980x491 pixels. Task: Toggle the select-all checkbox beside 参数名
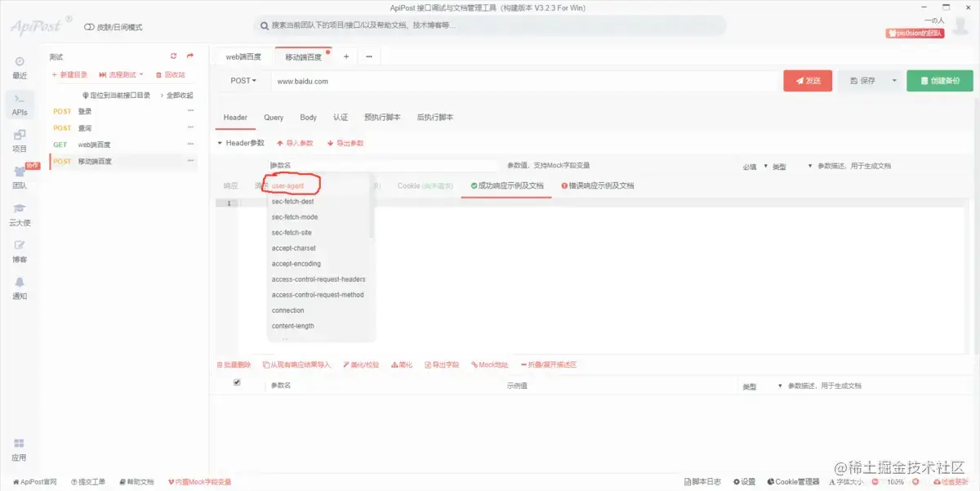coord(237,382)
